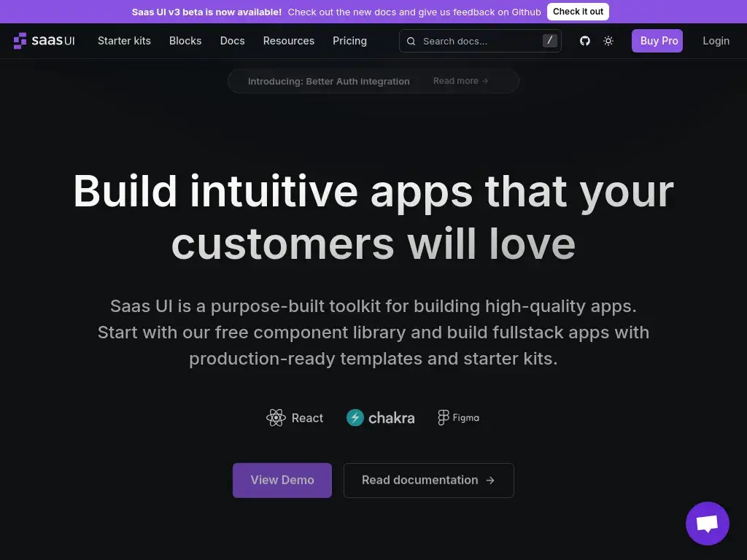Click the View Demo button
747x560 pixels.
pyautogui.click(x=282, y=480)
